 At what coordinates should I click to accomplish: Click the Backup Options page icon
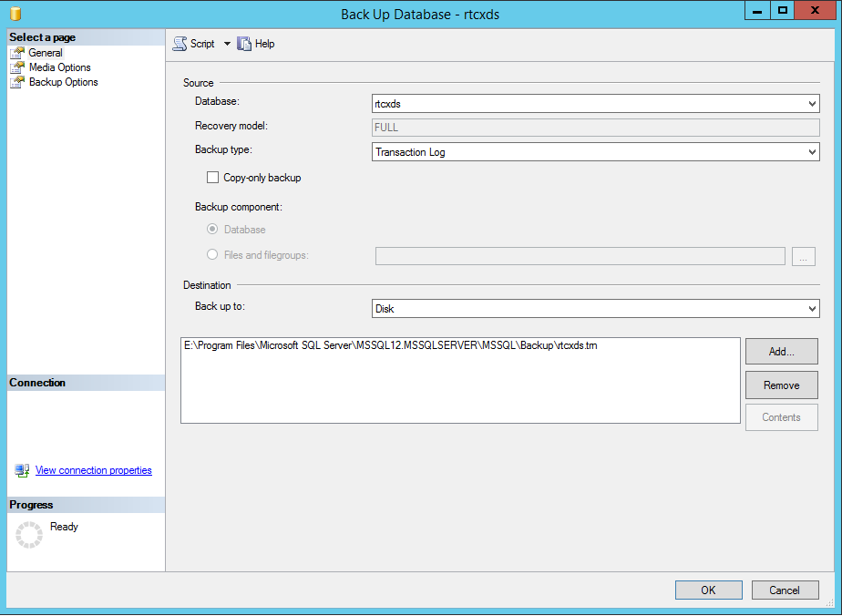17,82
